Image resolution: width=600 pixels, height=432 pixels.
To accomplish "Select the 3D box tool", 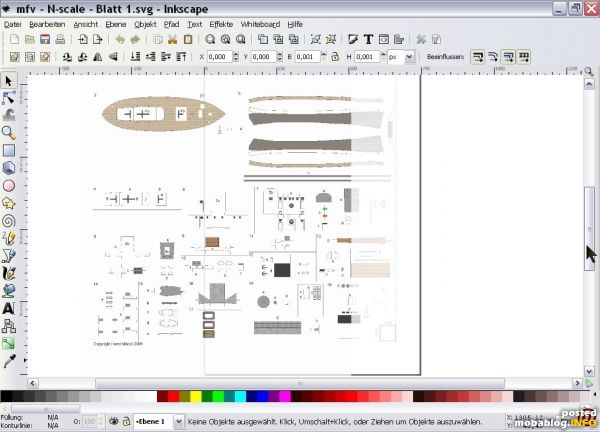I will click(9, 168).
